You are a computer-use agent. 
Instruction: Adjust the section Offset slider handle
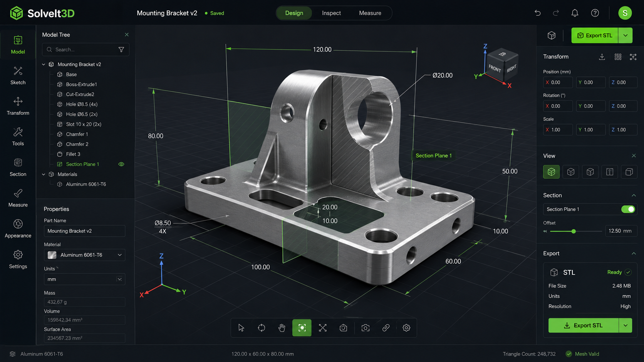tap(574, 232)
